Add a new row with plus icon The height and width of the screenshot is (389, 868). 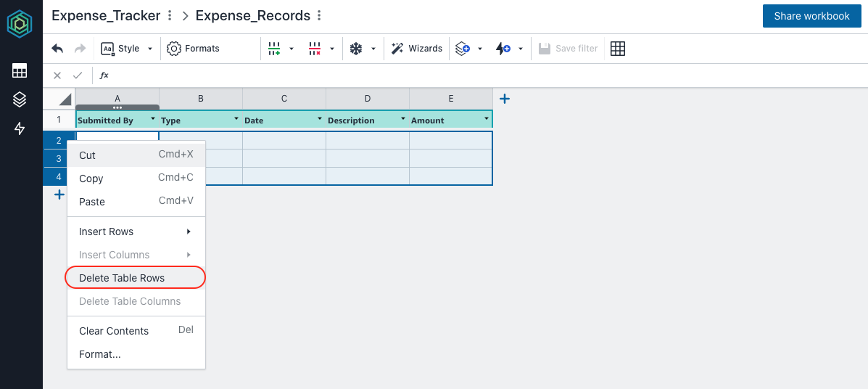pyautogui.click(x=59, y=194)
